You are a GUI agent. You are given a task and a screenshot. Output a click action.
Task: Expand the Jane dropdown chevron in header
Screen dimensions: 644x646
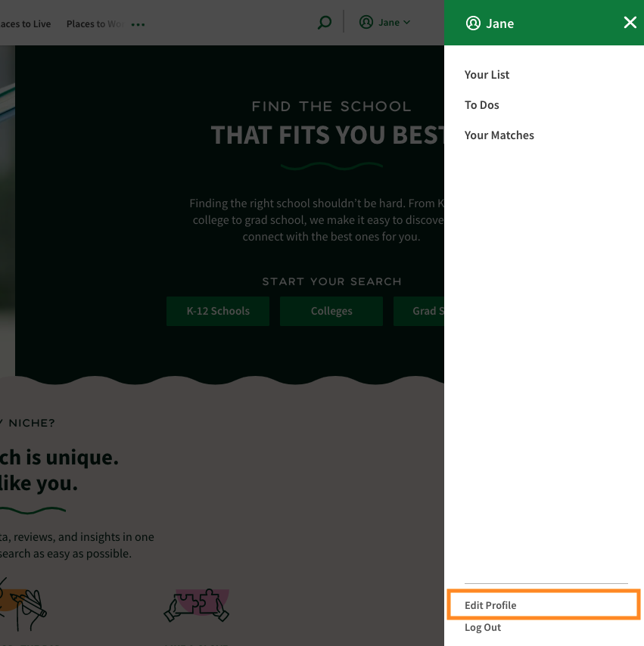click(x=407, y=23)
